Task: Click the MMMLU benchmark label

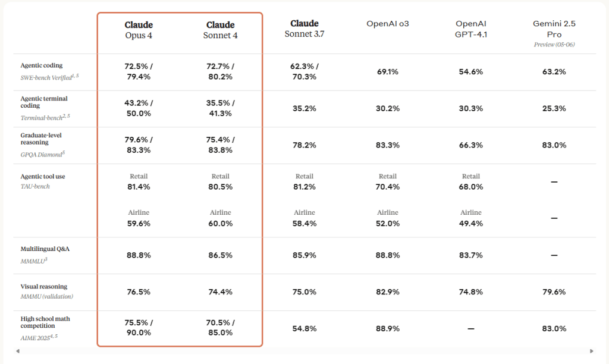Action: click(33, 259)
